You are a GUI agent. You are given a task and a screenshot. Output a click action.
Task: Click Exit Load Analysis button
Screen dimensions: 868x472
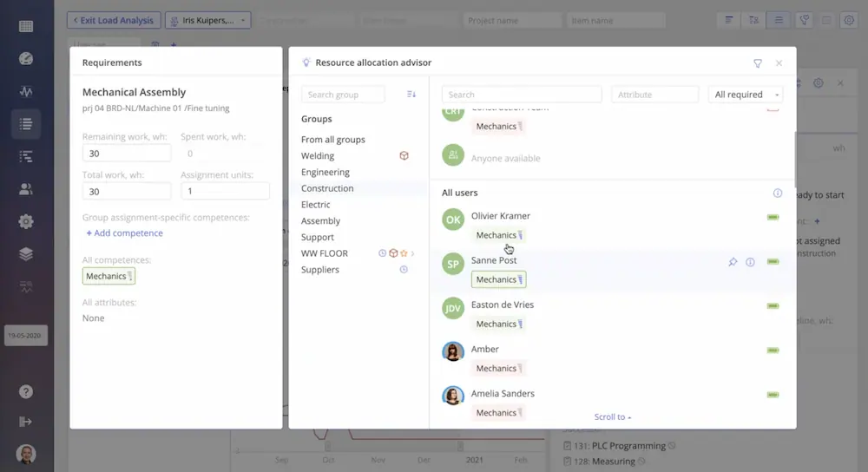point(114,20)
